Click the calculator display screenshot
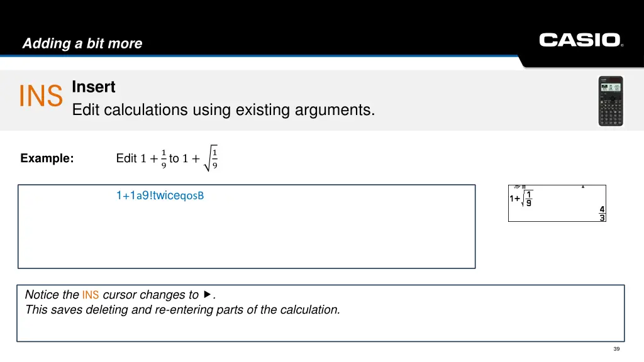644x362 pixels. coord(557,203)
